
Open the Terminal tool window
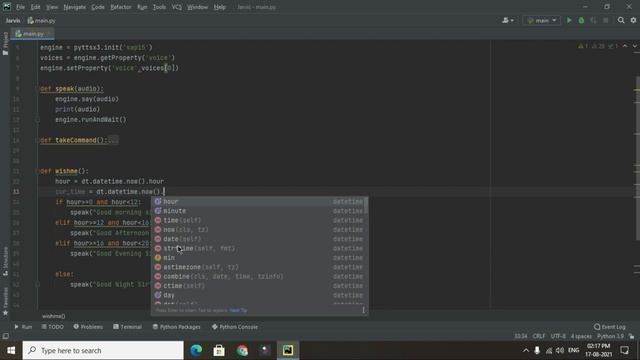click(127, 327)
